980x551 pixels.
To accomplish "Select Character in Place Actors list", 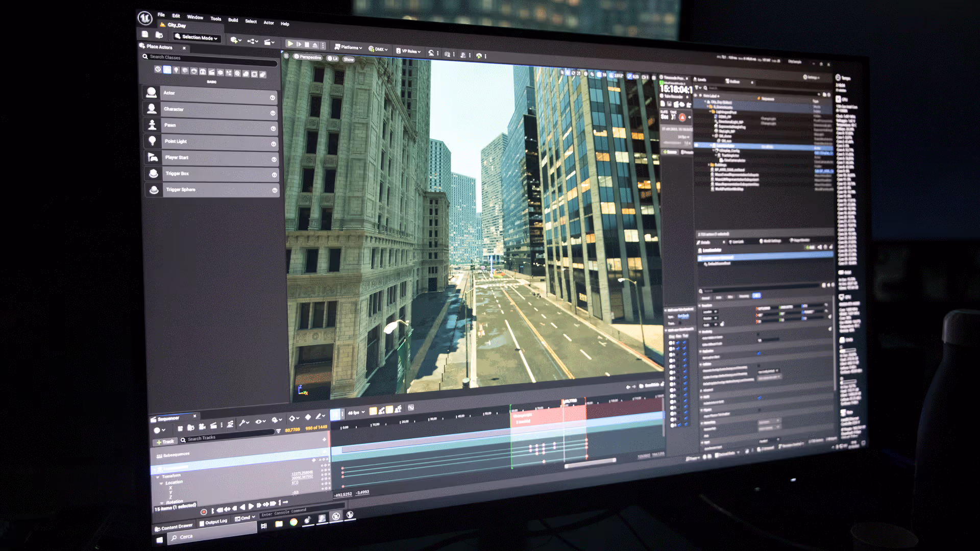I will (x=210, y=110).
